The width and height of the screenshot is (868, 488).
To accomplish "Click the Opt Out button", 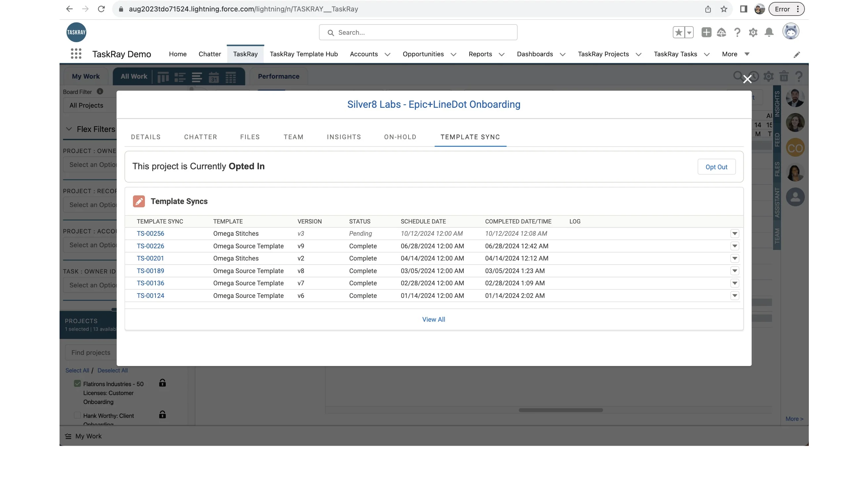I will tap(716, 167).
